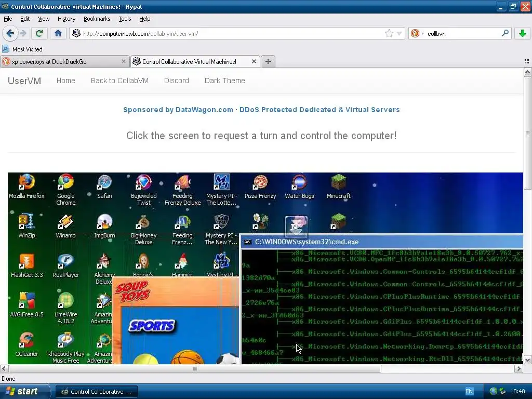Click the vertical scrollbar down arrow
Image resolution: width=532 pixels, height=399 pixels.
pyautogui.click(x=528, y=360)
